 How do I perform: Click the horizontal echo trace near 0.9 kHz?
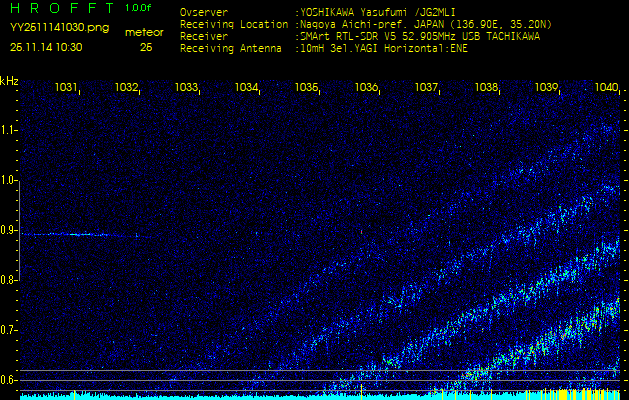[86, 235]
